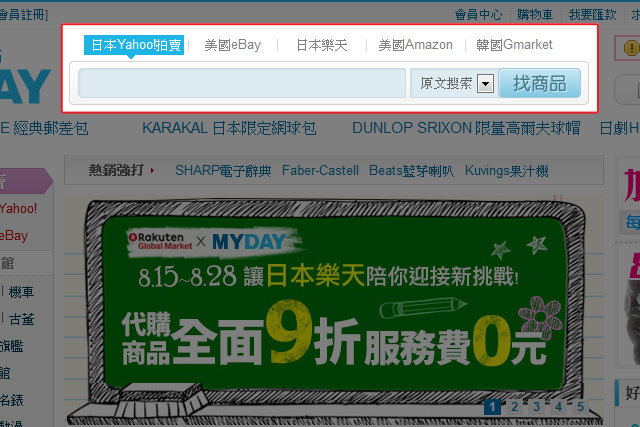Open DUNLOP SRIXON 限量高爾夫球帽 link
The image size is (640, 427).
click(x=466, y=128)
